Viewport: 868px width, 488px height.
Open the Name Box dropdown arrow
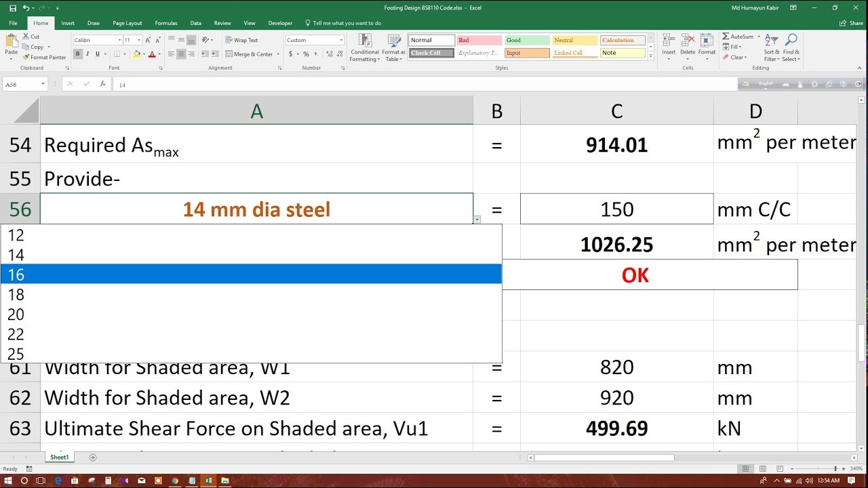click(43, 84)
